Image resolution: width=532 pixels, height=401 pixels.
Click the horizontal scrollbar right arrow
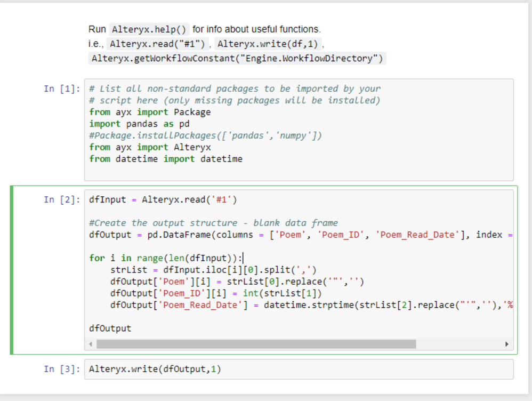click(x=506, y=344)
